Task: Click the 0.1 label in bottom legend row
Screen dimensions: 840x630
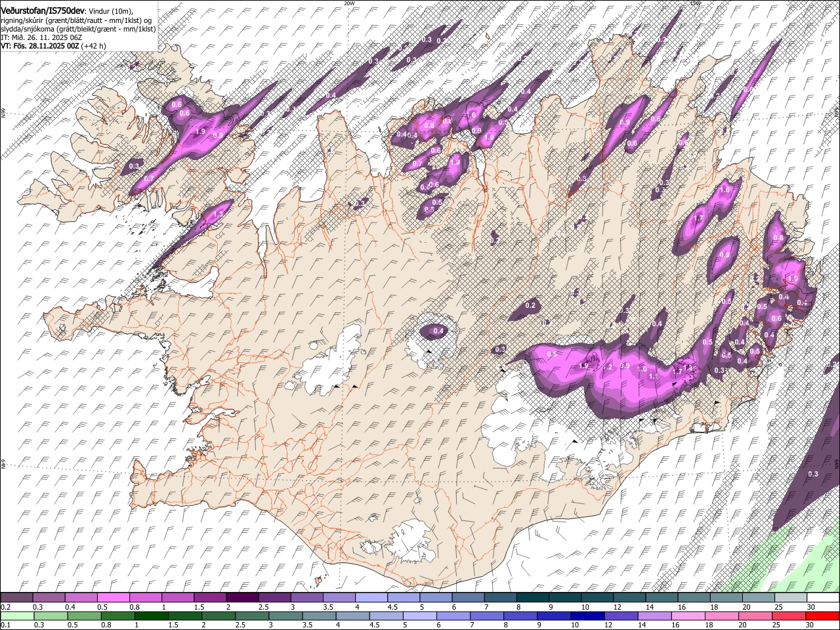Action: pos(6,625)
